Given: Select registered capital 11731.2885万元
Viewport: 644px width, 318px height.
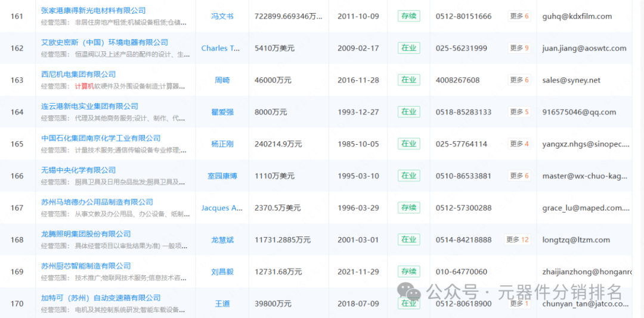Looking at the screenshot, I should click(283, 240).
